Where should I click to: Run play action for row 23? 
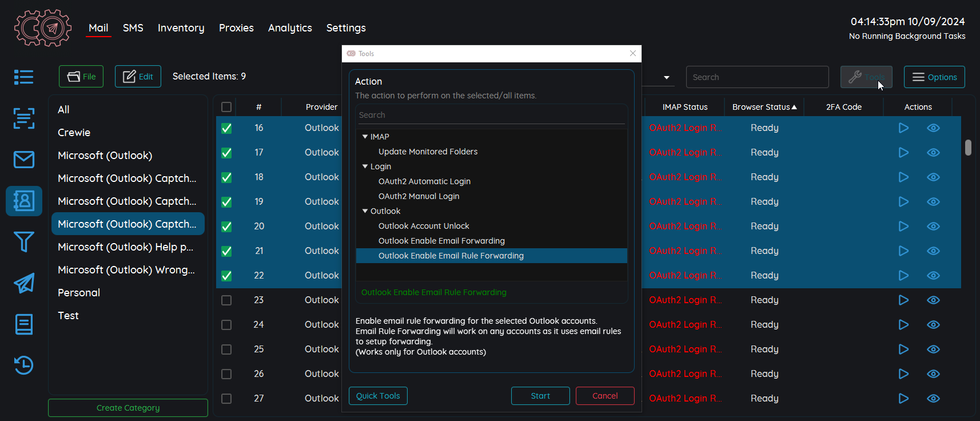(903, 300)
